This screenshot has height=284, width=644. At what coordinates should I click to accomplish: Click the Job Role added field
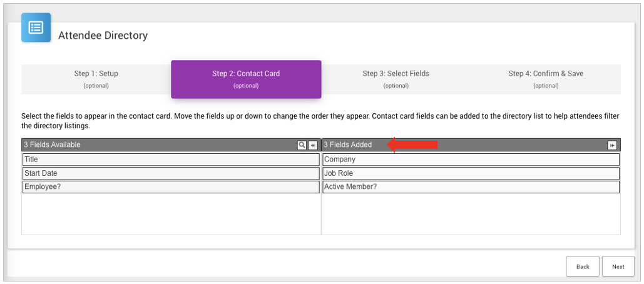[471, 173]
